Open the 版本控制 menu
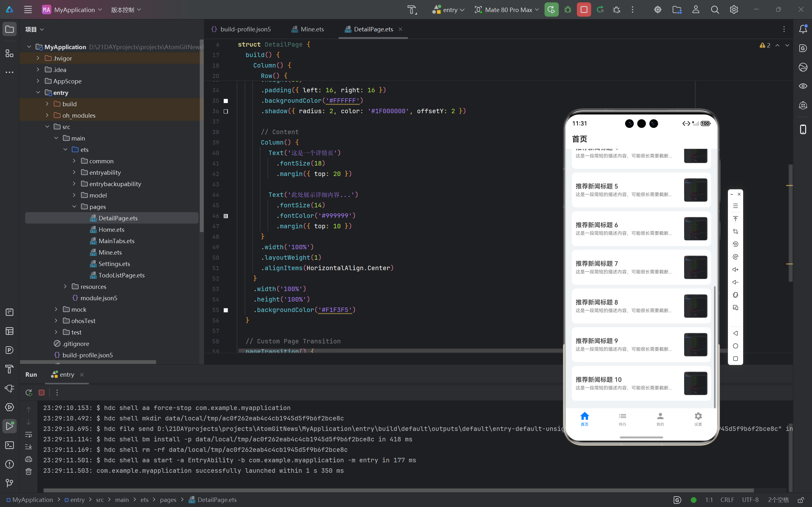The height and width of the screenshot is (507, 812). (126, 10)
